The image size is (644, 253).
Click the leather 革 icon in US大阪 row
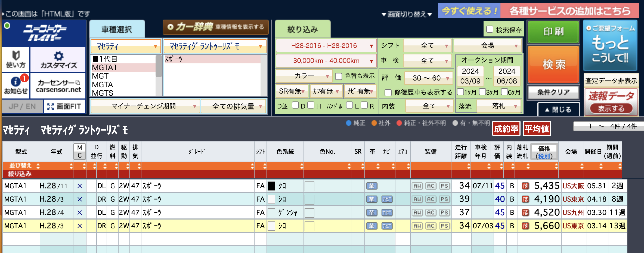point(371,186)
